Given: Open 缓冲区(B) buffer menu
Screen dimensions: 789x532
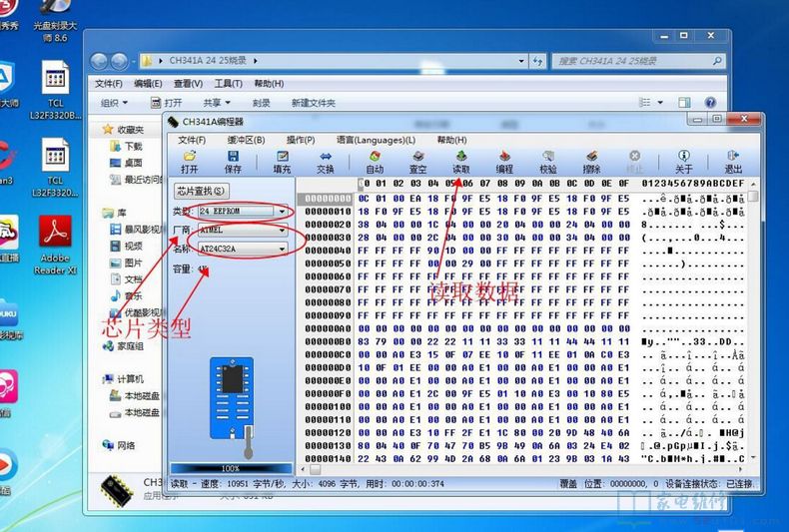Looking at the screenshot, I should coord(246,140).
